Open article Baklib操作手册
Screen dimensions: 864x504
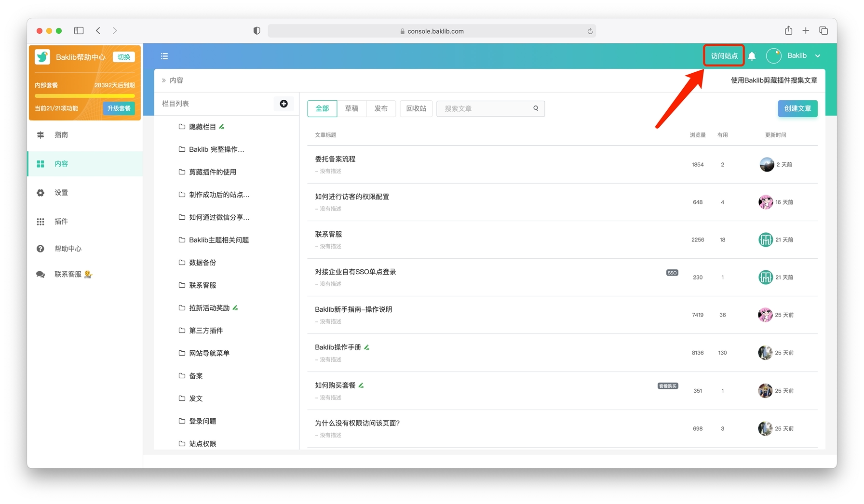point(338,347)
